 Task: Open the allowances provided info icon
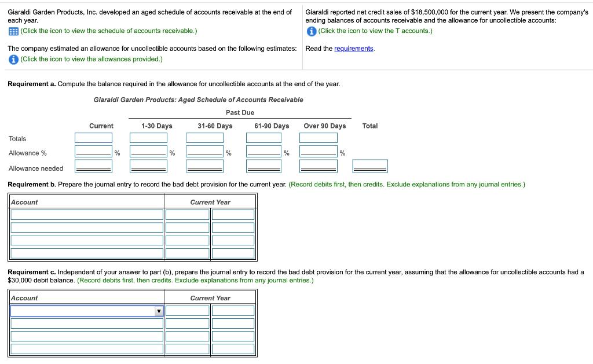click(x=13, y=60)
